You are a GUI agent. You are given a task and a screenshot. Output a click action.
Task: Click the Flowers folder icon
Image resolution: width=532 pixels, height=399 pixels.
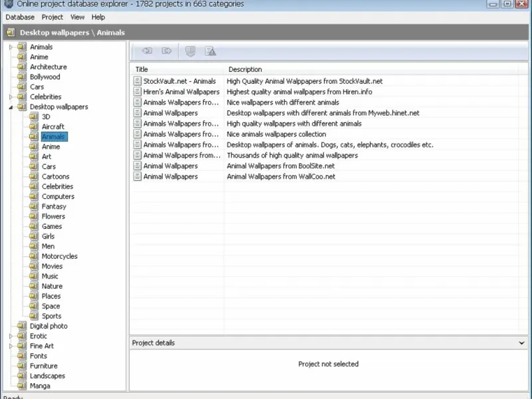34,215
